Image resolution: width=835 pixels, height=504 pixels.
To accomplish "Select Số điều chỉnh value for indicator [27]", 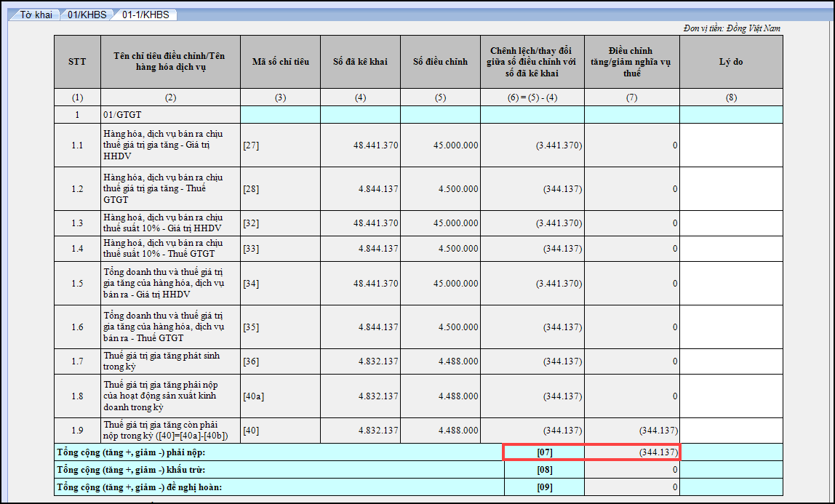I will [440, 145].
